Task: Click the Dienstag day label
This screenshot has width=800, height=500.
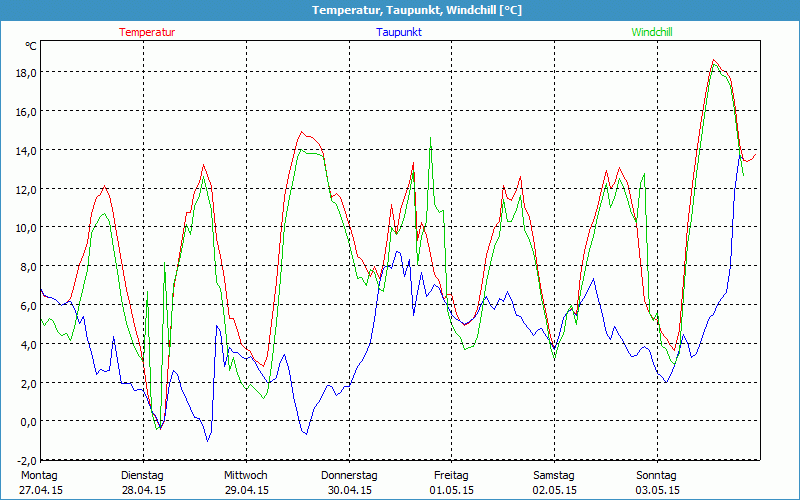Action: (142, 476)
